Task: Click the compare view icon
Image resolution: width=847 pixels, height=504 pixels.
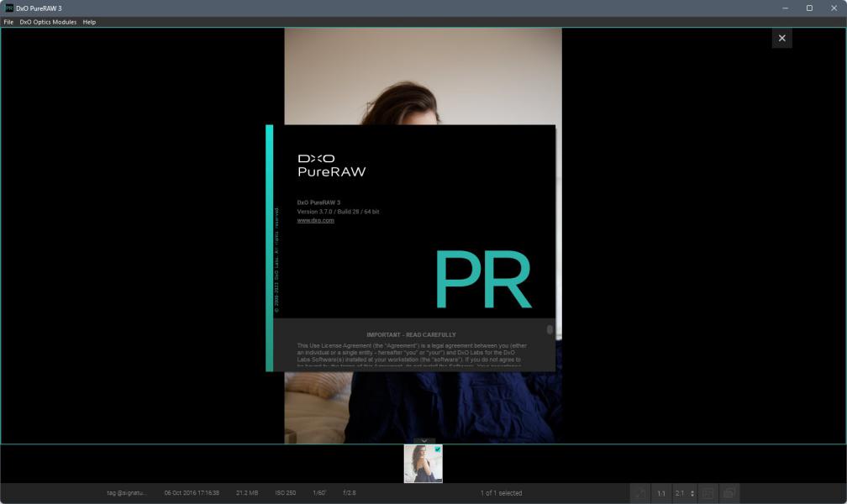Action: [x=708, y=493]
